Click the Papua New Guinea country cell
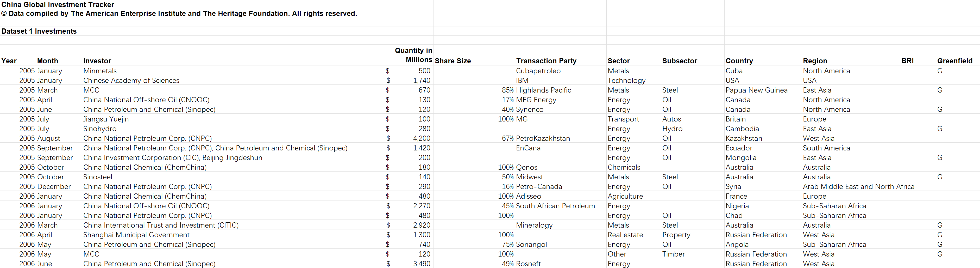Screen dimensions: 980x268 pos(756,90)
